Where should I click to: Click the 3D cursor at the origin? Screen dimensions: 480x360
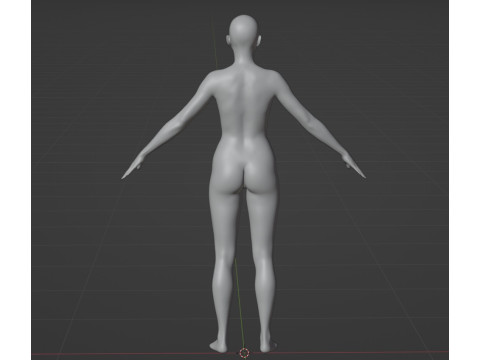click(244, 352)
